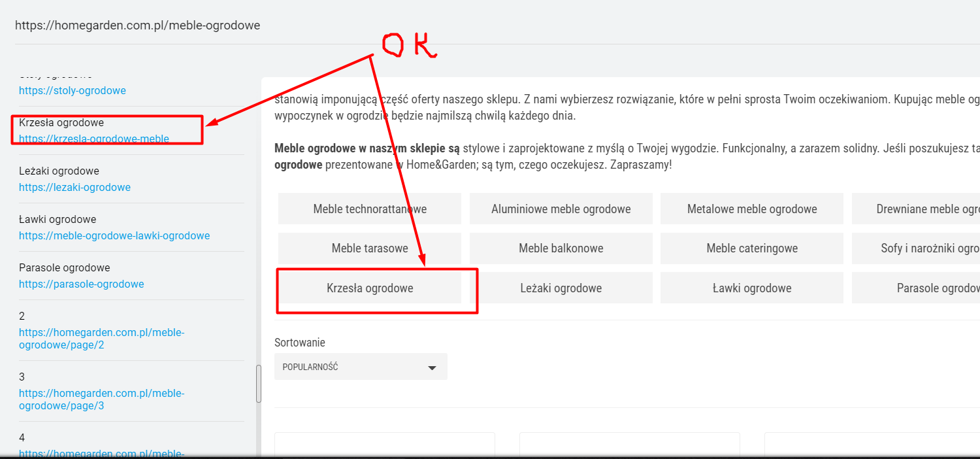Click the Ławki ogrodowe category button
Viewport: 980px width, 459px height.
pyautogui.click(x=752, y=288)
